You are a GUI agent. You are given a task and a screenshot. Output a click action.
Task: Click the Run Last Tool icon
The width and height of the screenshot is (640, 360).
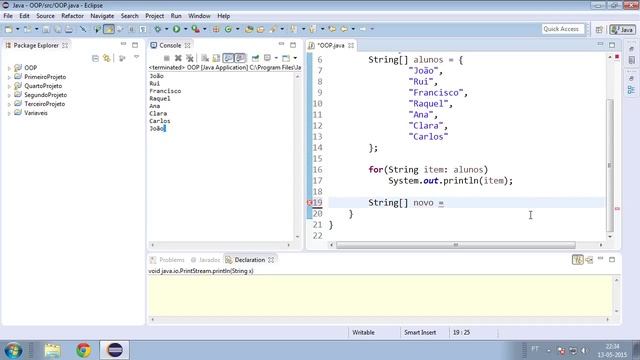[x=196, y=29]
